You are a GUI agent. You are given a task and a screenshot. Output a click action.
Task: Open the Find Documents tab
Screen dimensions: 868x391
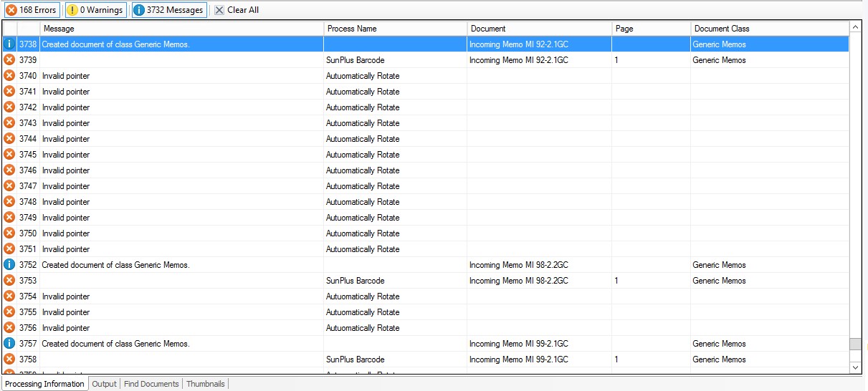tap(151, 384)
